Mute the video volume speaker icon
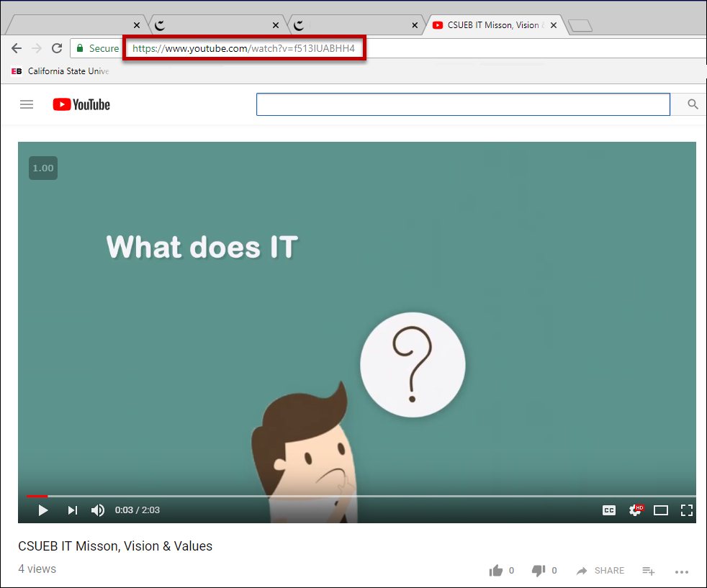Viewport: 707px width, 588px height. (x=98, y=510)
